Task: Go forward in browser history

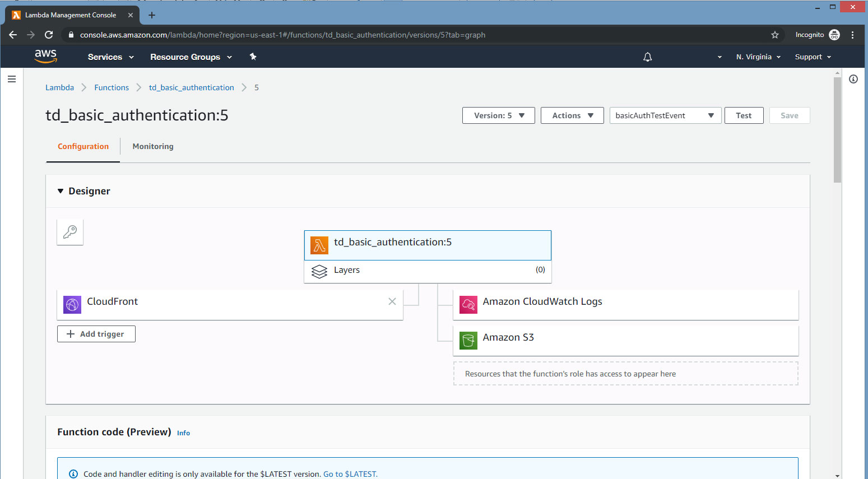Action: click(31, 35)
